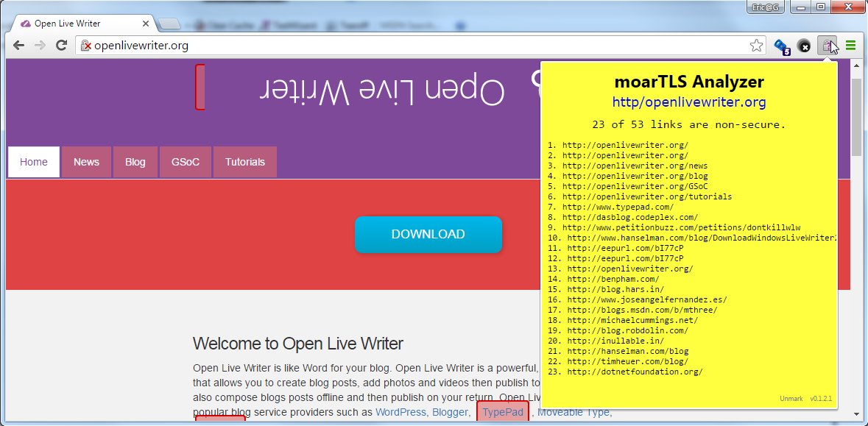This screenshot has height=426, width=868.
Task: Click the insecure page icon in address bar
Action: click(86, 46)
